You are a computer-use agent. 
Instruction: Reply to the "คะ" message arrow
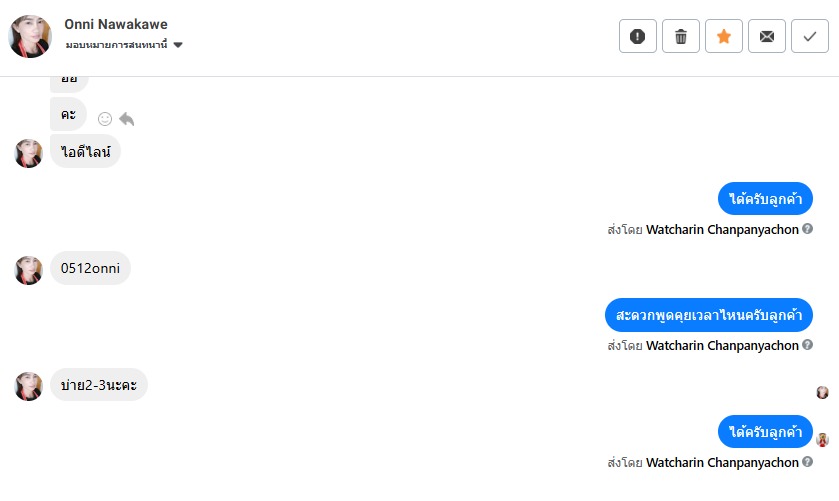[126, 119]
